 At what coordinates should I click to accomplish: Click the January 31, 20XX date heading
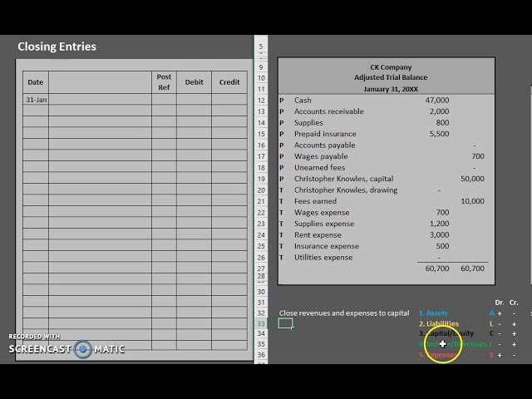point(391,89)
